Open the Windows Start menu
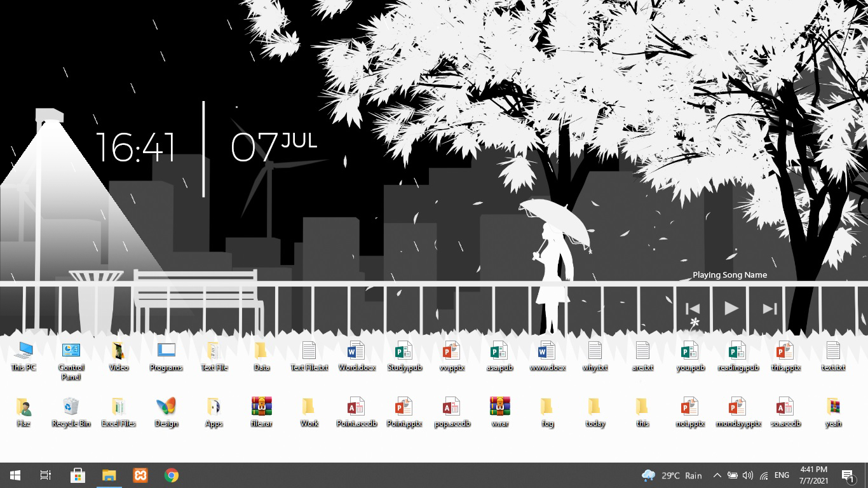The width and height of the screenshot is (868, 488). [15, 475]
